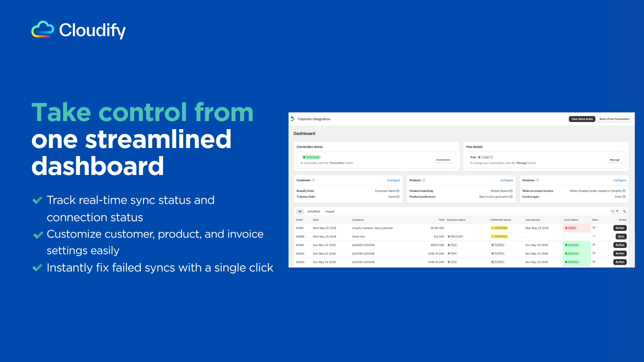Click the Payment status column header
The height and width of the screenshot is (362, 644).
tap(456, 220)
